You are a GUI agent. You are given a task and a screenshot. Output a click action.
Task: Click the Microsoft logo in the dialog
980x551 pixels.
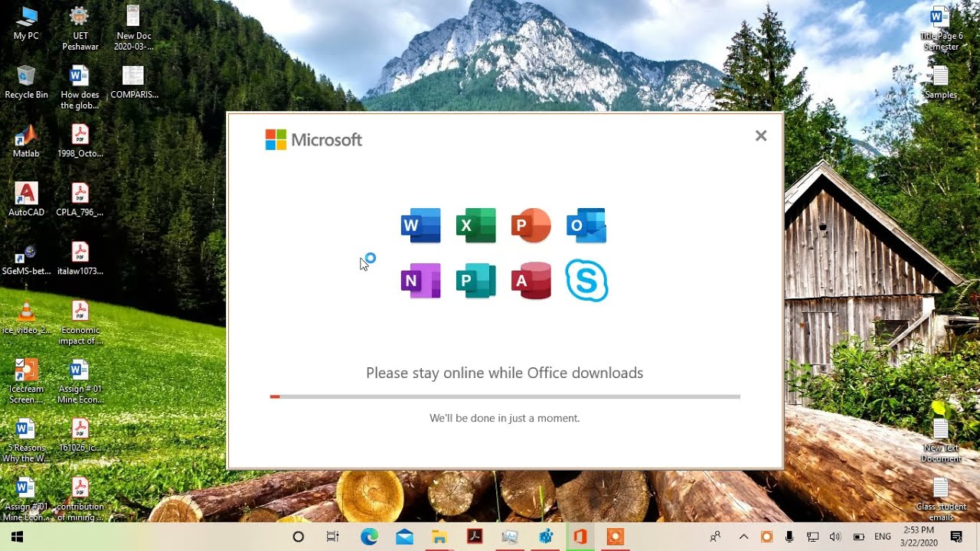(x=313, y=139)
